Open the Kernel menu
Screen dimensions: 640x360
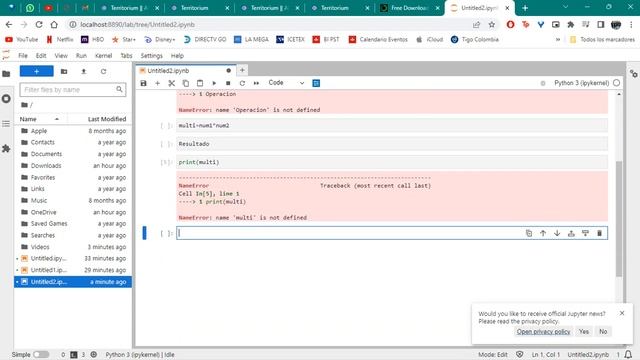[x=103, y=56]
